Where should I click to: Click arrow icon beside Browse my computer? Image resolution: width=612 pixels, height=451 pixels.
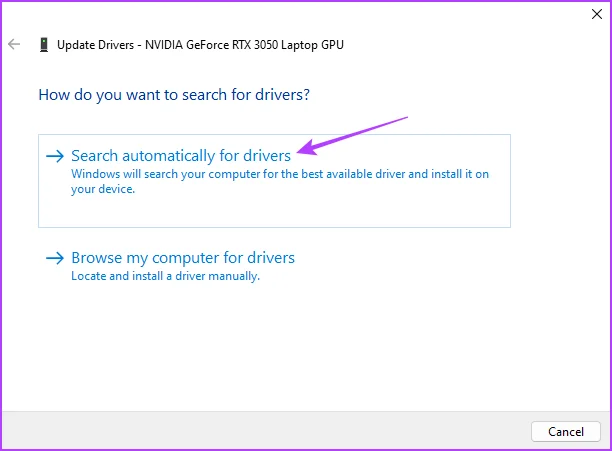(55, 258)
